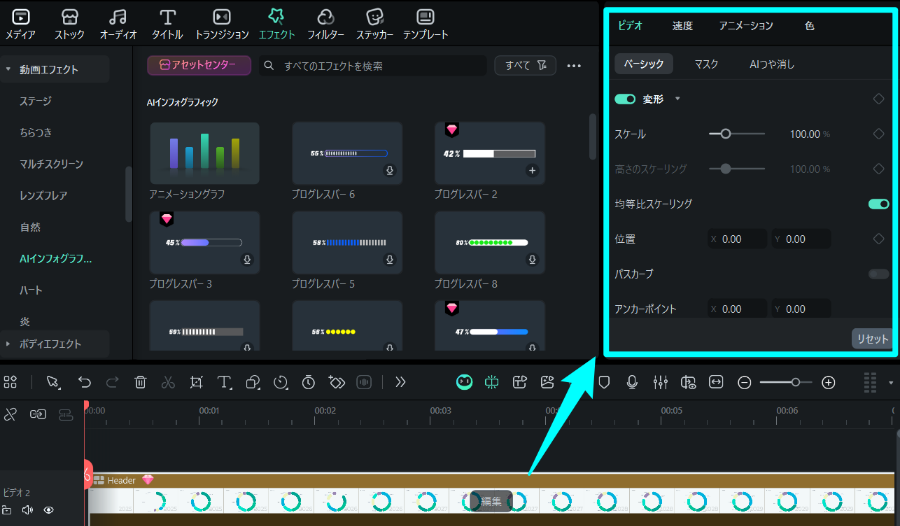Open the three-dot more options menu
The width and height of the screenshot is (900, 526).
[574, 66]
